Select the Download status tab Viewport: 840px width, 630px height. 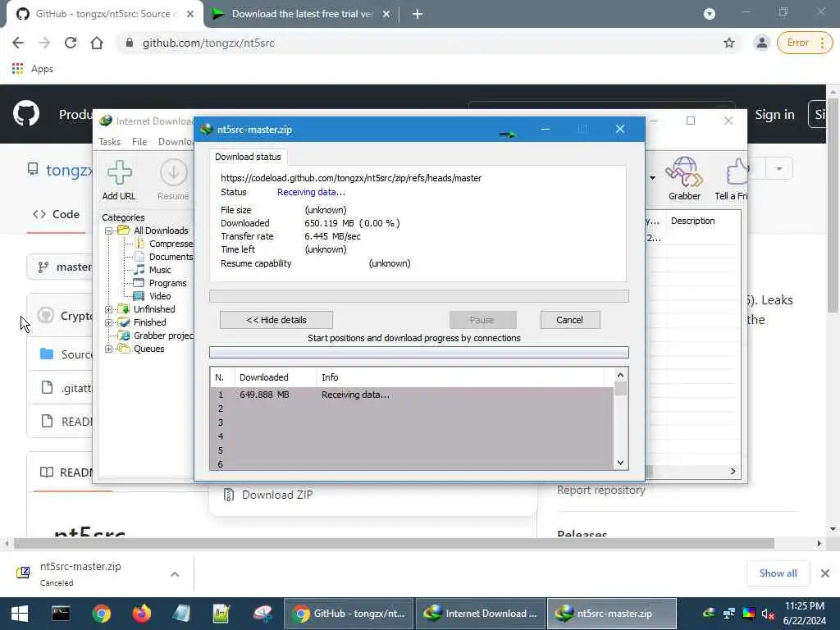[x=248, y=157]
